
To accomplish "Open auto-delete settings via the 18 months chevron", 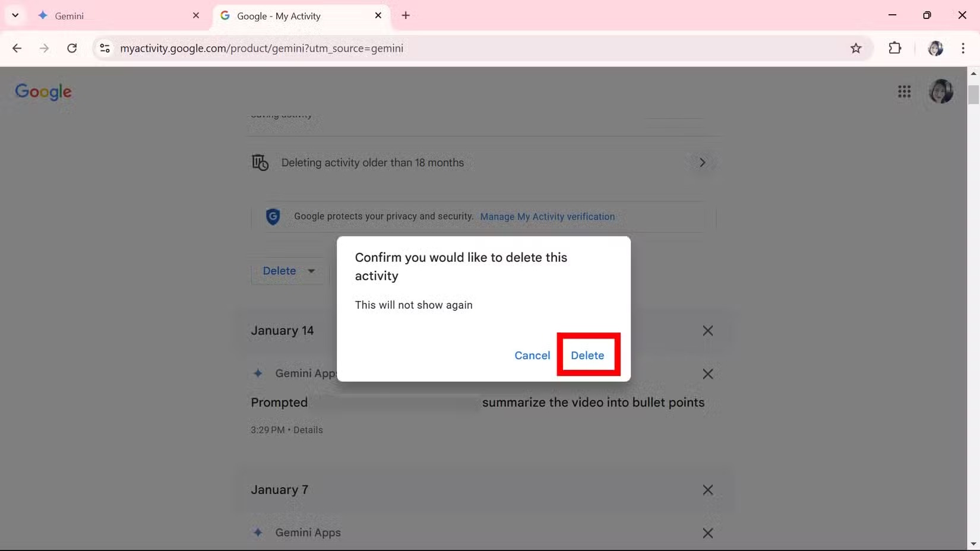I will 702,162.
